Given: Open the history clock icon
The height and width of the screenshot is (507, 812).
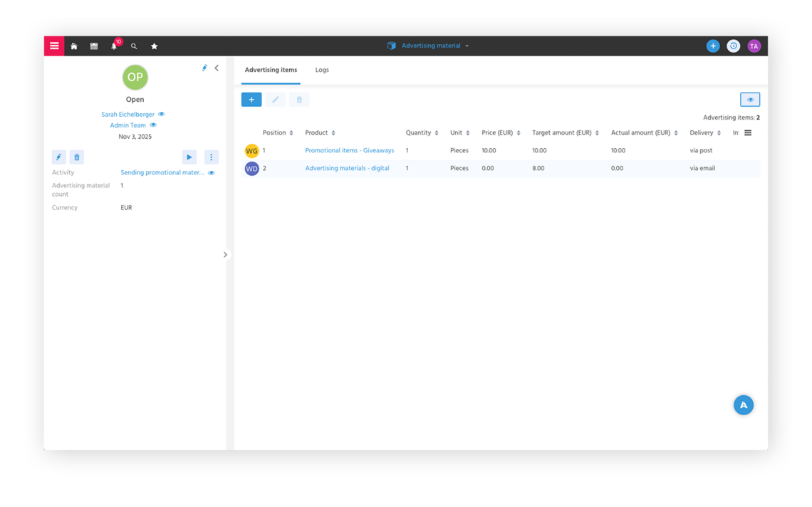Looking at the screenshot, I should 733,46.
